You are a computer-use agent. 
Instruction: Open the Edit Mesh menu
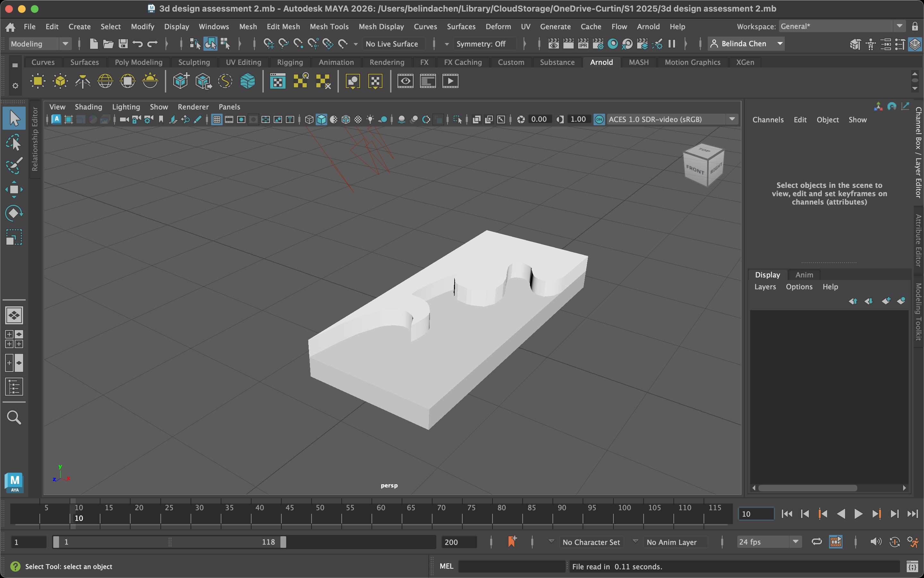click(283, 27)
